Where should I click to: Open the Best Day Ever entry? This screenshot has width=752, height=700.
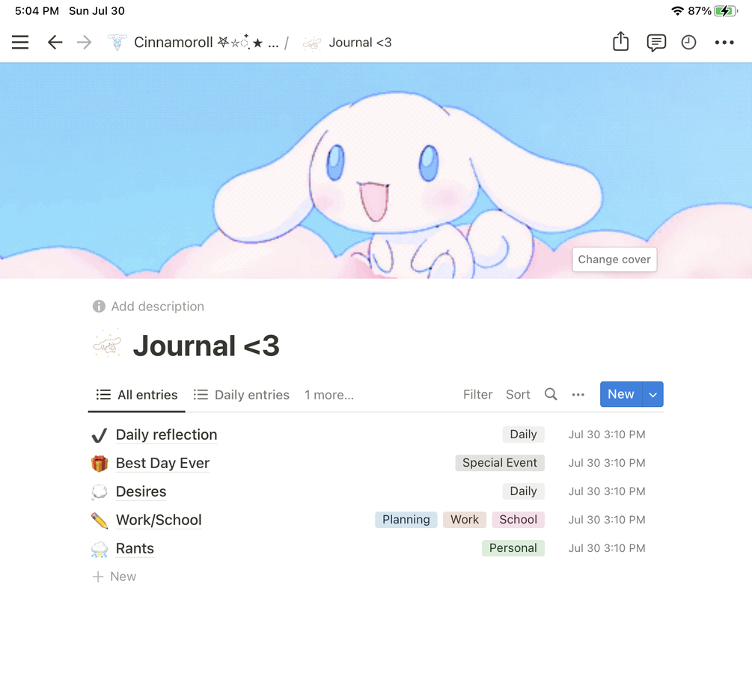tap(162, 463)
